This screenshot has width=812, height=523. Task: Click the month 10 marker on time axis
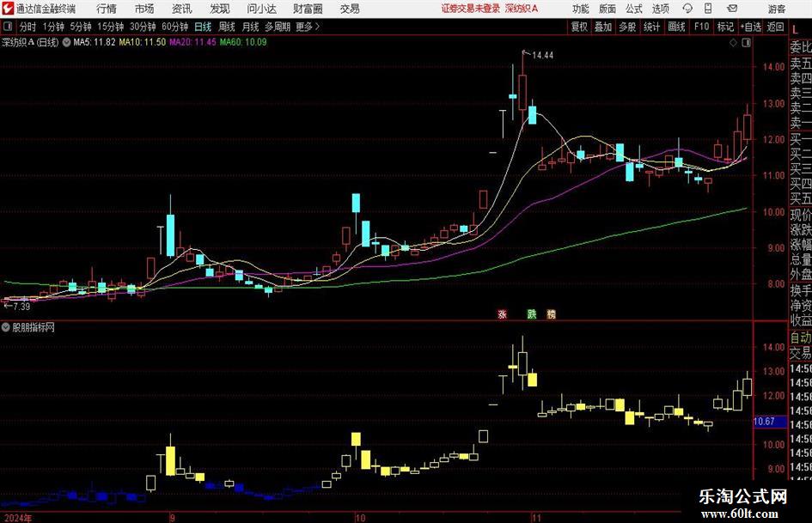tap(360, 518)
